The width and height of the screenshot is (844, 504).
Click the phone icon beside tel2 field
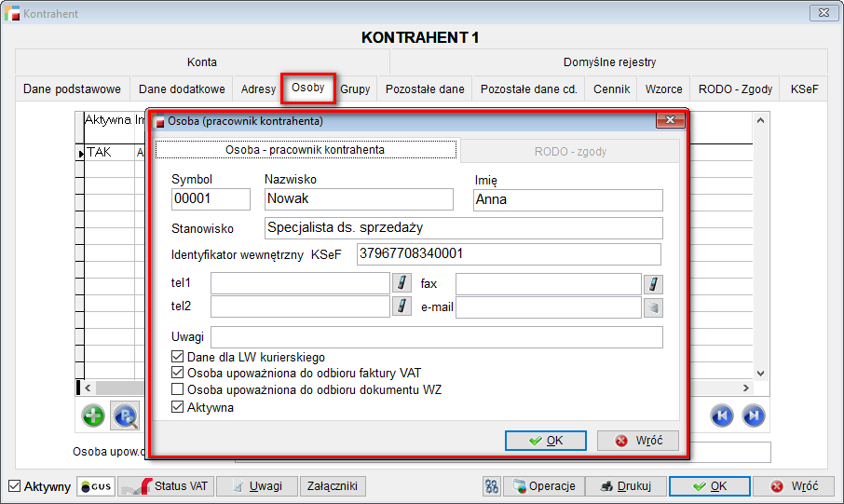402,306
